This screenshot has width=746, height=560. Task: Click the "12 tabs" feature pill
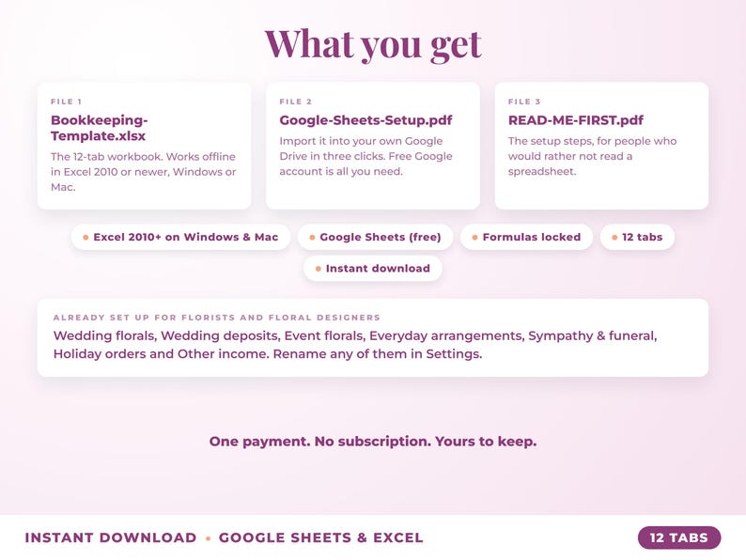pyautogui.click(x=637, y=237)
